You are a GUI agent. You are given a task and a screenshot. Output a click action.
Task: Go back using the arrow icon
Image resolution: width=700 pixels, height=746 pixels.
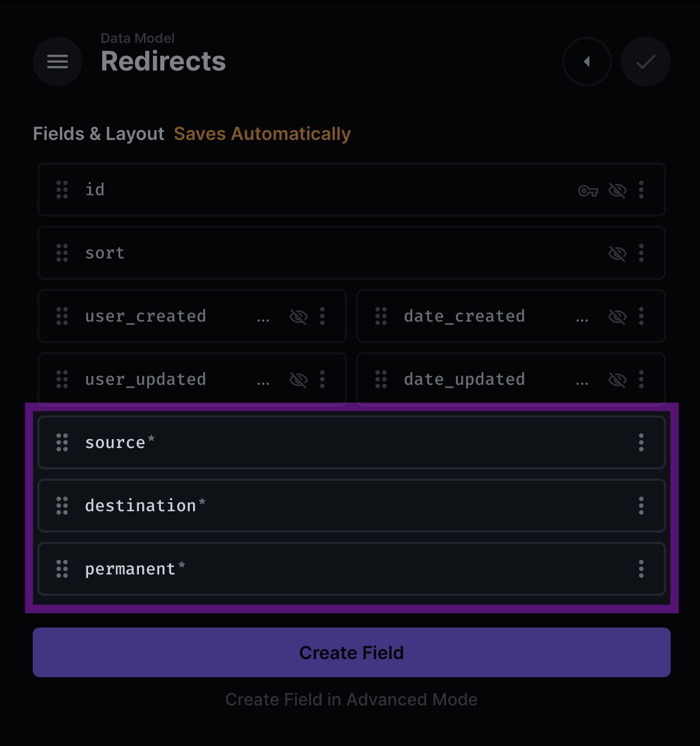587,62
